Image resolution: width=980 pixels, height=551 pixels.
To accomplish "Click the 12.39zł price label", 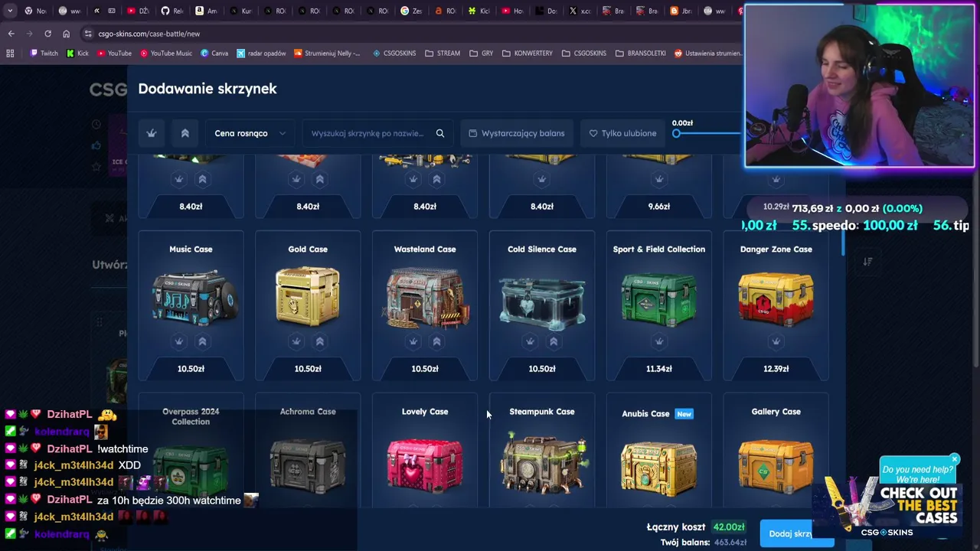I will [x=776, y=369].
